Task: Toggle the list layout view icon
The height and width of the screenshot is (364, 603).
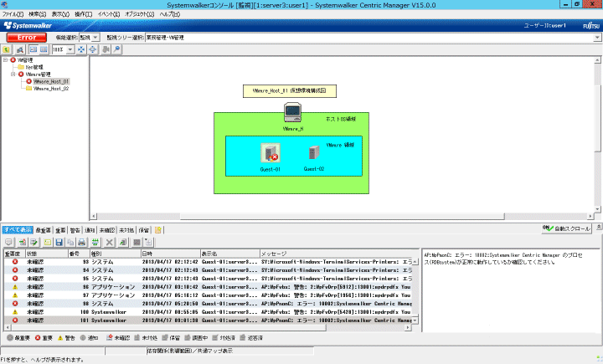Action: (x=44, y=49)
